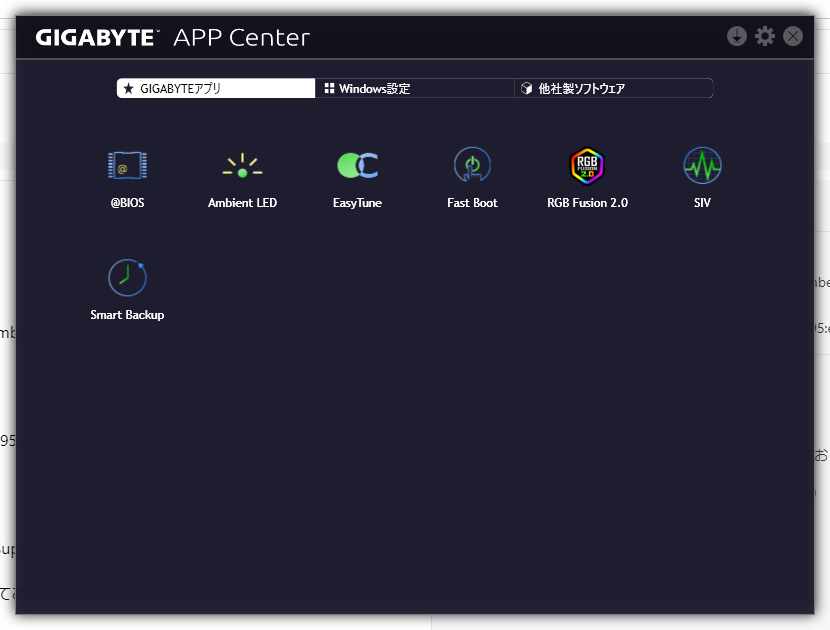The image size is (830, 630).
Task: Open the EasyTune application icon
Action: click(358, 166)
